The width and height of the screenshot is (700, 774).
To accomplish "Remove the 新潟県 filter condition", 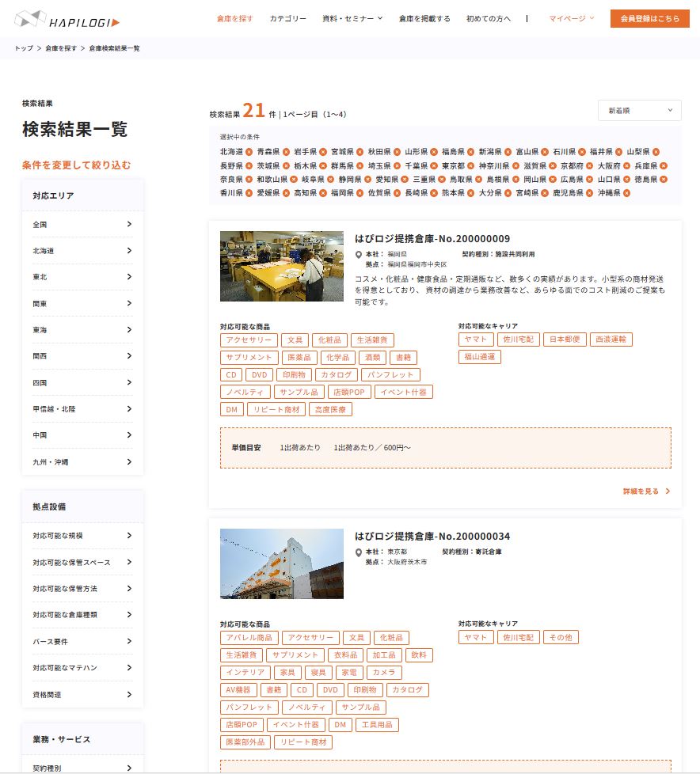I will pyautogui.click(x=508, y=152).
